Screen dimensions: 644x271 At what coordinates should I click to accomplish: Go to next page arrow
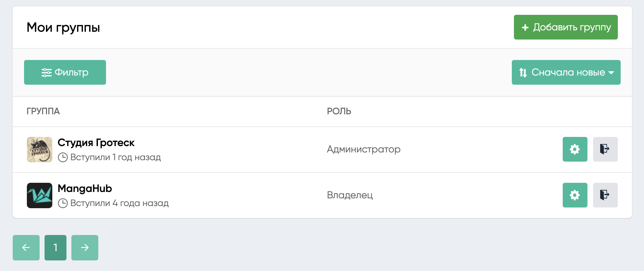[x=85, y=248]
